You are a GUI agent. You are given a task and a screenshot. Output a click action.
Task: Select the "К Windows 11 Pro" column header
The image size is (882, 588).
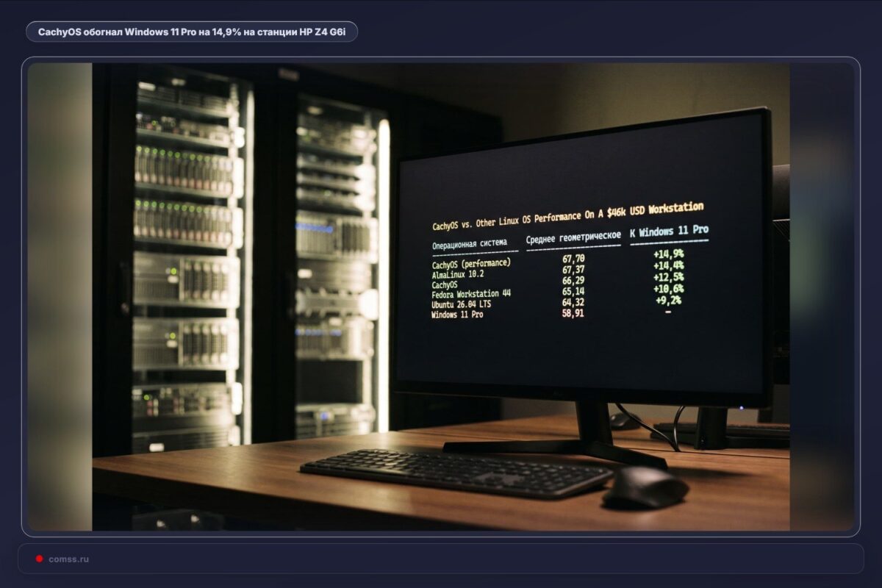tap(669, 232)
